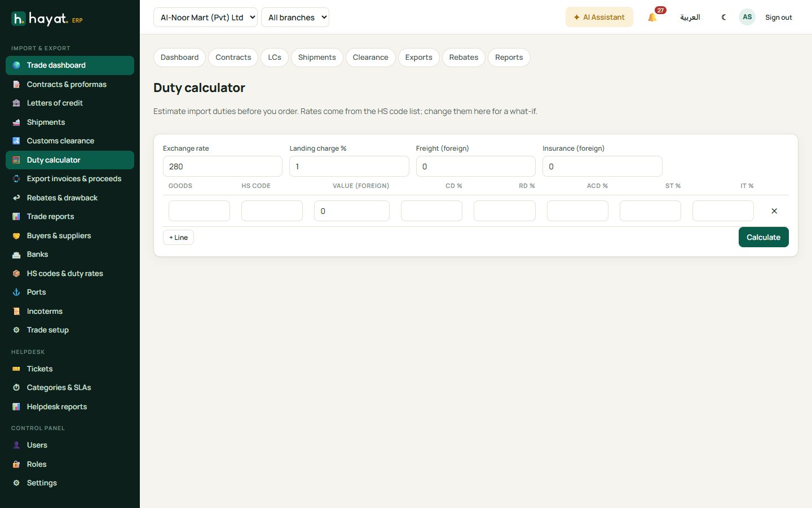Click the Letters of credit bank icon
Viewport: 812px width, 508px height.
pyautogui.click(x=16, y=103)
